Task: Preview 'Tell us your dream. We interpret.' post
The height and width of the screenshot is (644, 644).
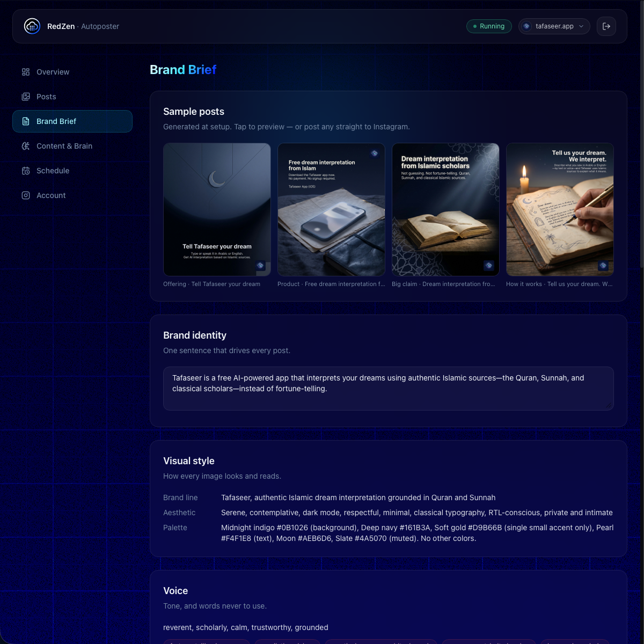Action: pyautogui.click(x=560, y=209)
